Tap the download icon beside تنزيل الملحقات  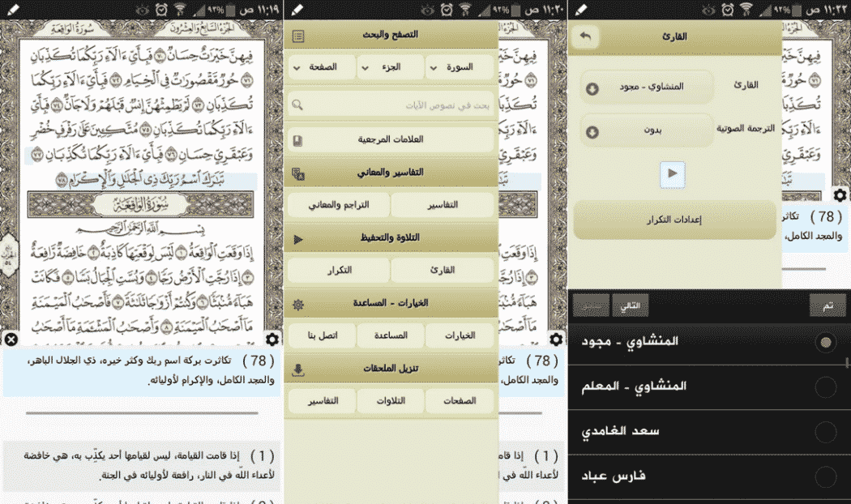click(298, 370)
